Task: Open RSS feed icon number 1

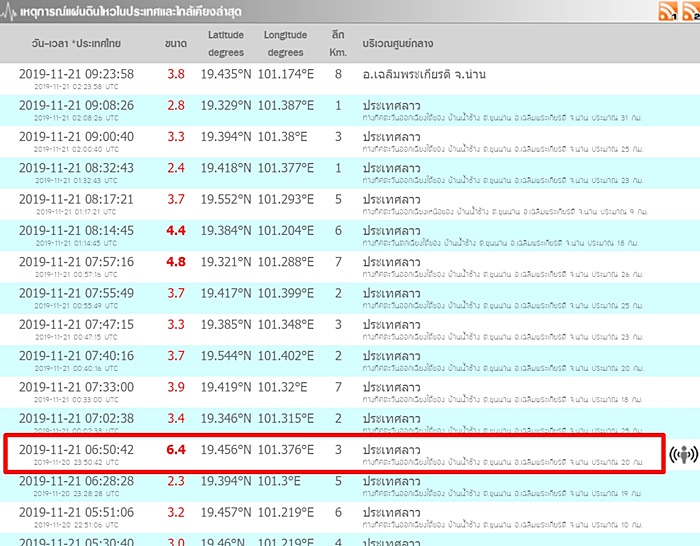Action: pos(668,12)
